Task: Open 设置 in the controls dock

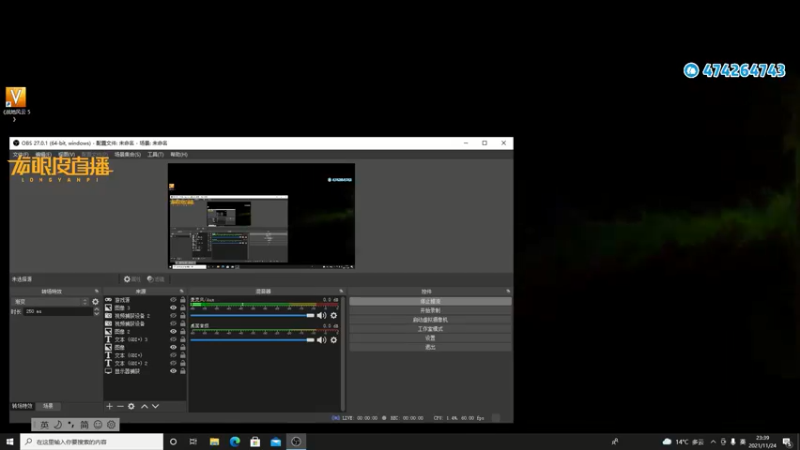Action: pyautogui.click(x=430, y=338)
